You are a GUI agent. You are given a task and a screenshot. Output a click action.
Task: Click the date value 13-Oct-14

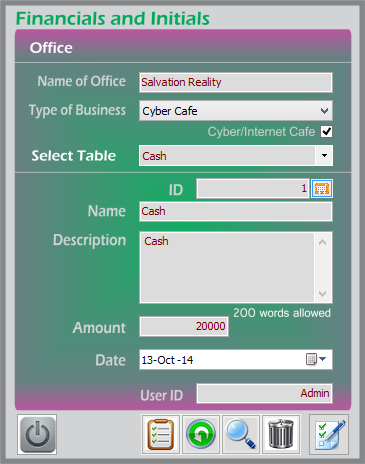pyautogui.click(x=167, y=360)
